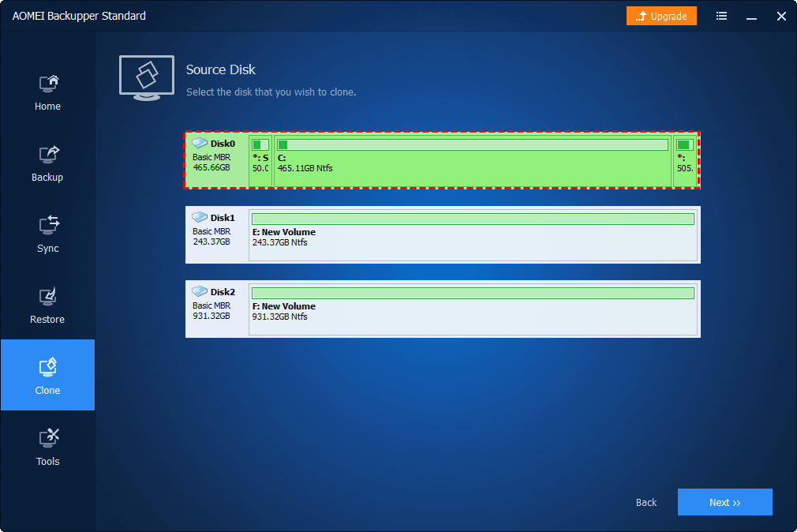Click the Source Disk monitor icon
Screen dimensions: 797x532
(x=147, y=77)
